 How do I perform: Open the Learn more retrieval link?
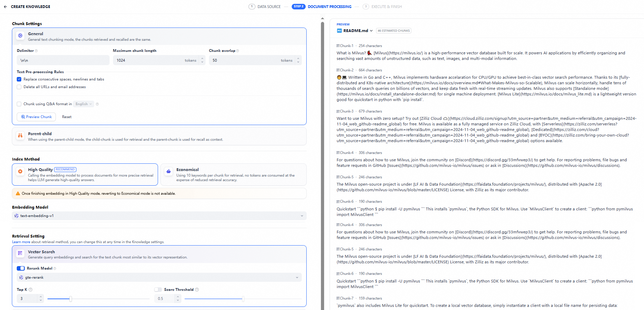[21, 242]
